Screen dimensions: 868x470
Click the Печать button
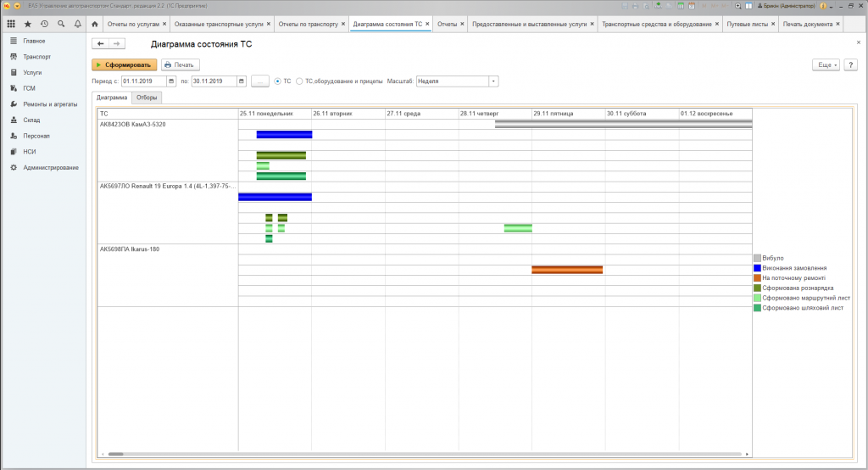[x=181, y=64]
